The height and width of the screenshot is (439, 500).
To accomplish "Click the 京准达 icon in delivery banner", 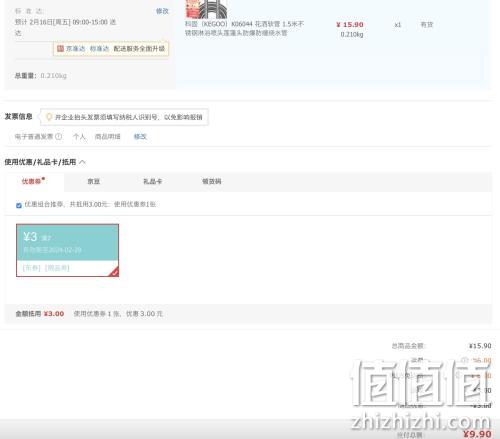I will click(60, 49).
